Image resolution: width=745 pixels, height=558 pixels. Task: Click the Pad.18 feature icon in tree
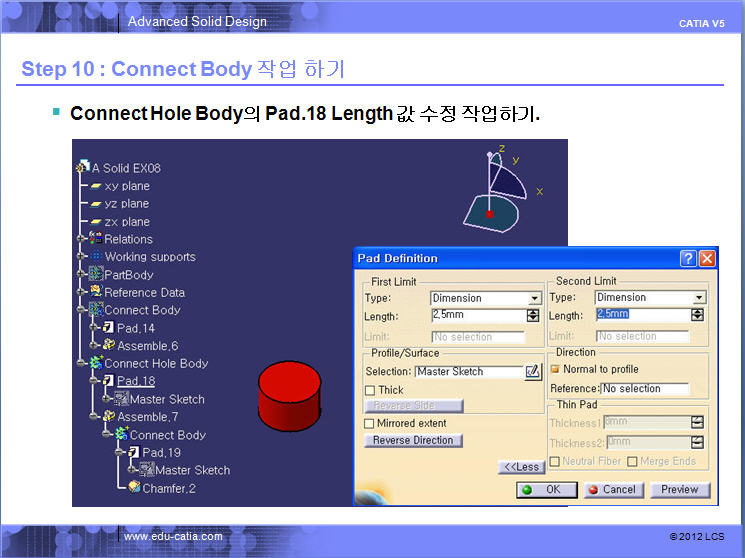point(108,381)
